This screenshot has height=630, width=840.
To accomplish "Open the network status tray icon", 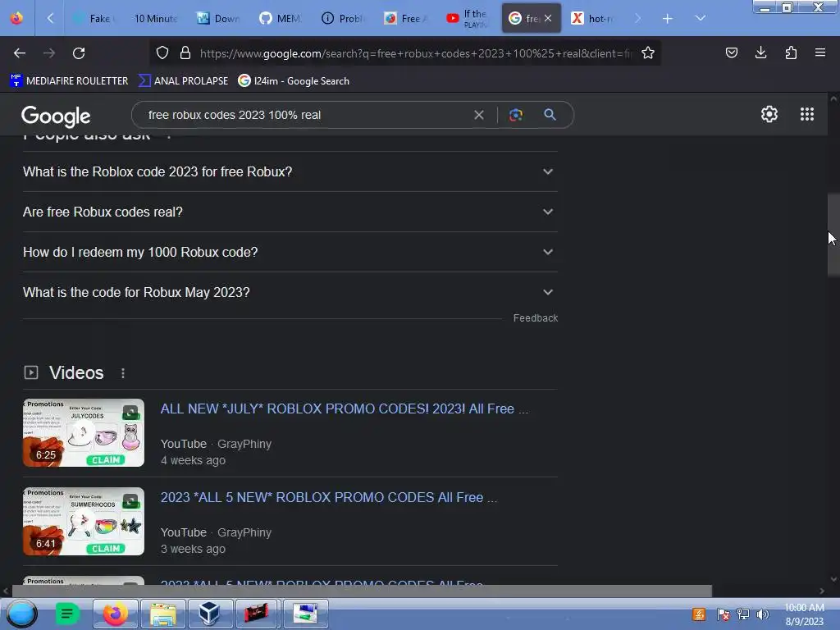I will tap(742, 614).
